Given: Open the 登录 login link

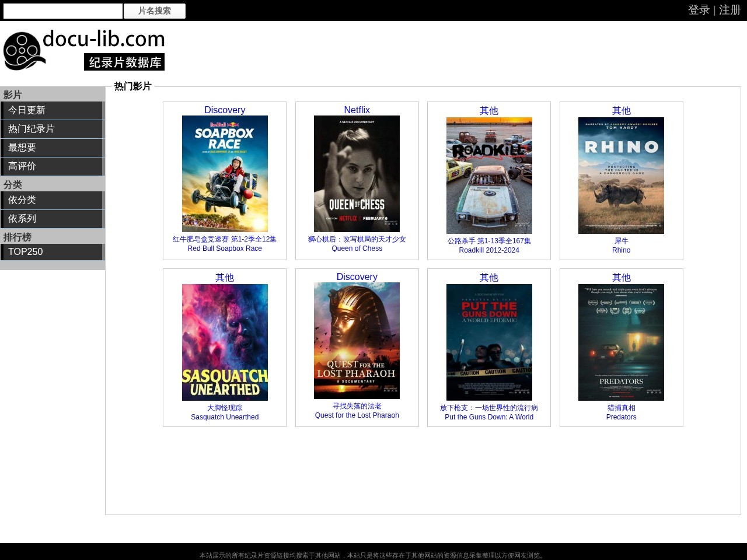Looking at the screenshot, I should pyautogui.click(x=699, y=10).
